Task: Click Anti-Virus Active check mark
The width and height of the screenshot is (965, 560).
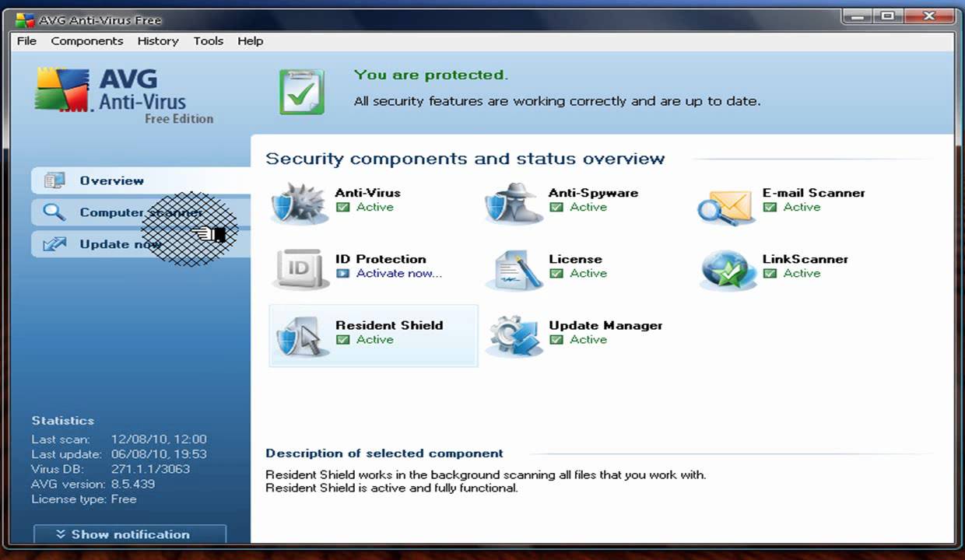Action: coord(342,207)
